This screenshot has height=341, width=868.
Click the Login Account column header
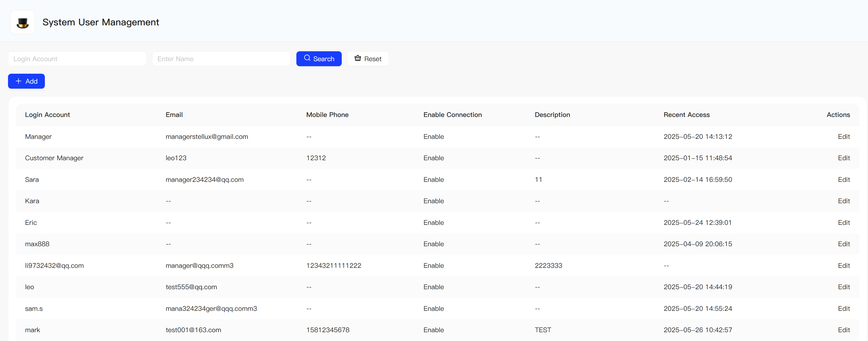tap(48, 115)
